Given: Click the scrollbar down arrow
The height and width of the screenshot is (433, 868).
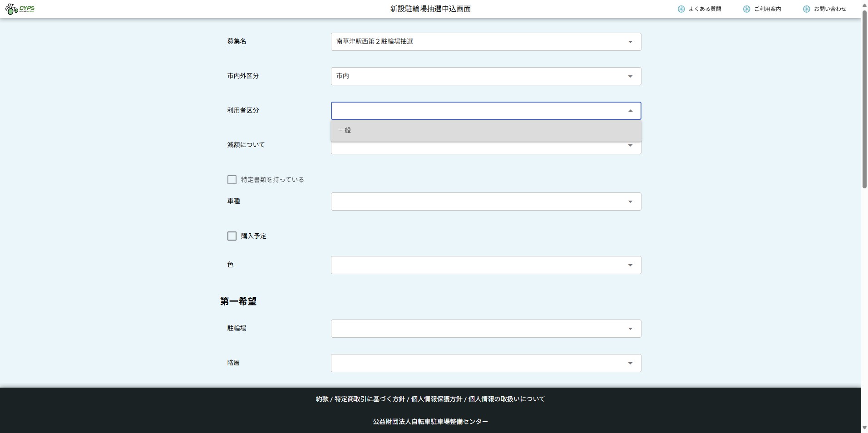Looking at the screenshot, I should click(x=864, y=428).
